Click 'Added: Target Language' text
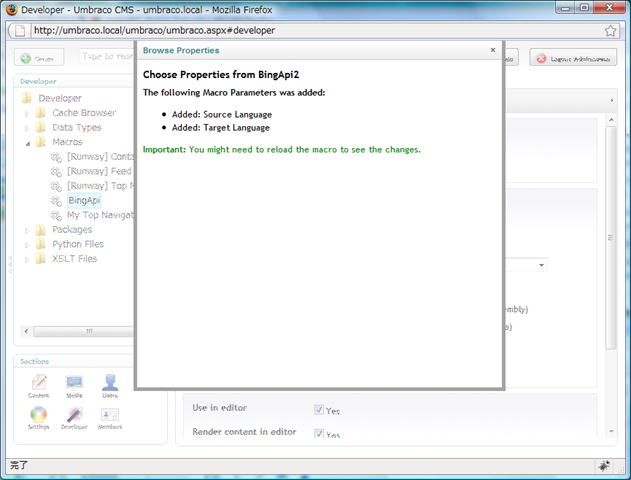 click(221, 128)
